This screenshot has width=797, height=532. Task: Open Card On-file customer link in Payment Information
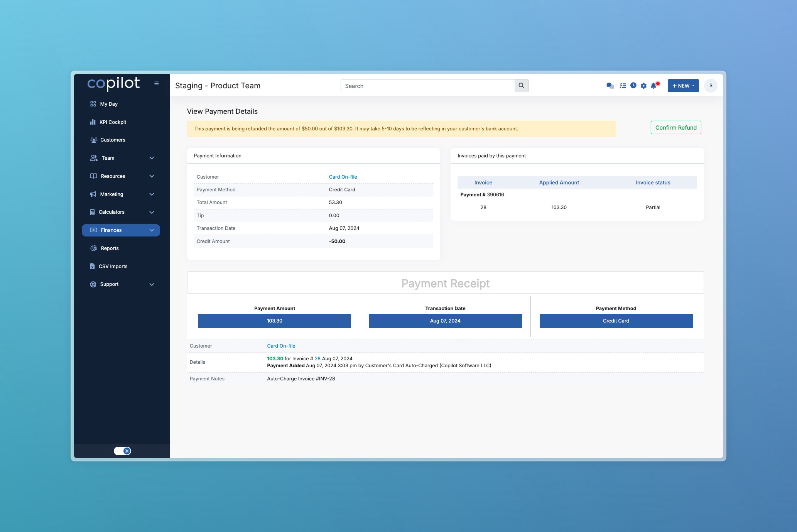click(343, 177)
